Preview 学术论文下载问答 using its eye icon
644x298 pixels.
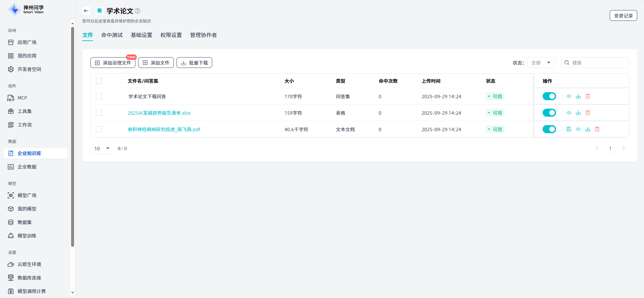coord(569,96)
